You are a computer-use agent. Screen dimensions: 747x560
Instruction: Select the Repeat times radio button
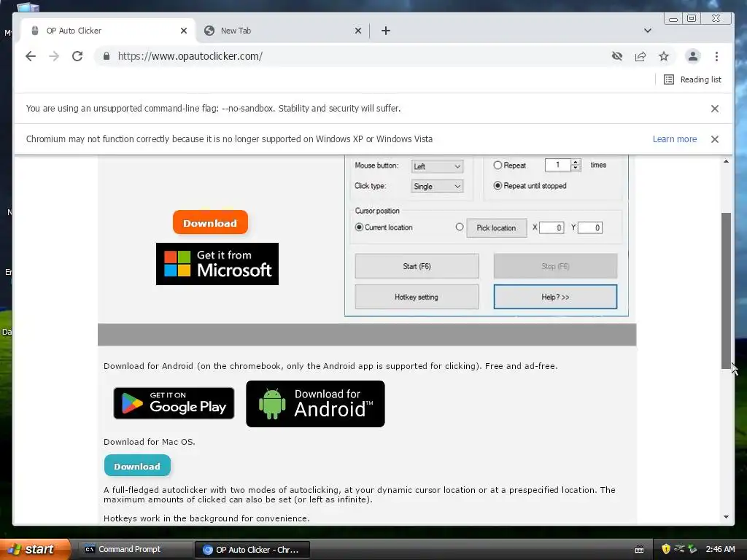(498, 165)
